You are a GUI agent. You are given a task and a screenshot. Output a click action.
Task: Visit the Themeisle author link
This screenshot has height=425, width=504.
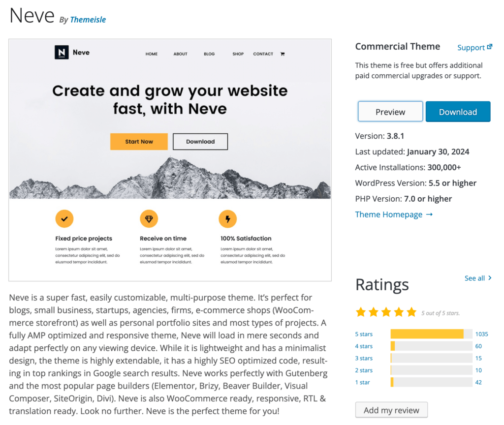pyautogui.click(x=88, y=20)
